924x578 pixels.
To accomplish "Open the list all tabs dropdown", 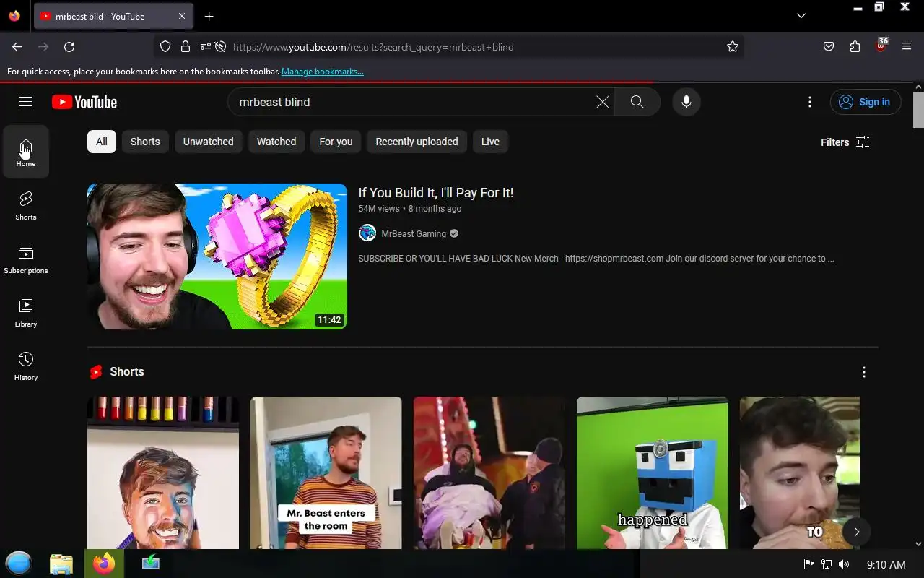I will (x=801, y=16).
